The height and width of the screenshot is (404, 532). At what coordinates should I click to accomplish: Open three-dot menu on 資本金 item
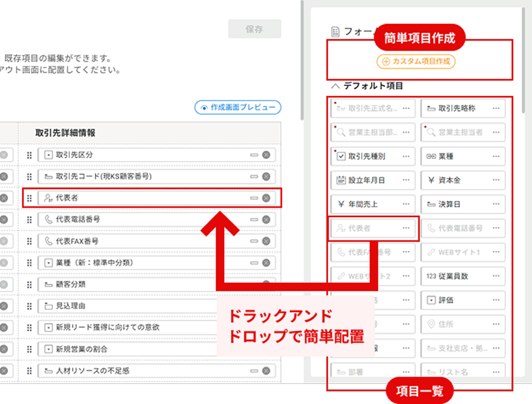496,181
